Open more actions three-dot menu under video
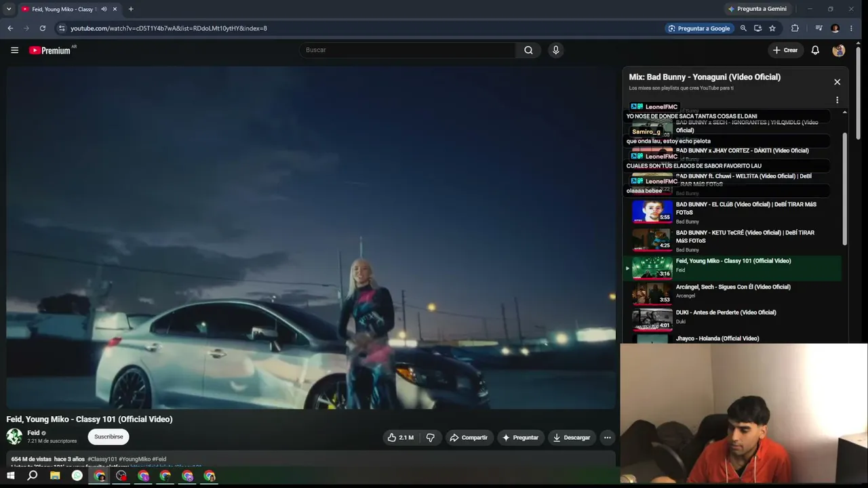The height and width of the screenshot is (488, 868). [x=607, y=438]
